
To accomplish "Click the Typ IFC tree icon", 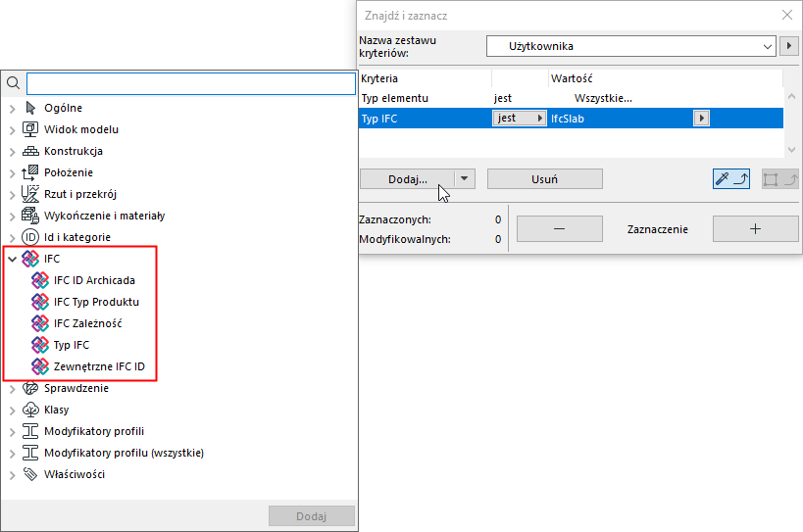I will [40, 345].
